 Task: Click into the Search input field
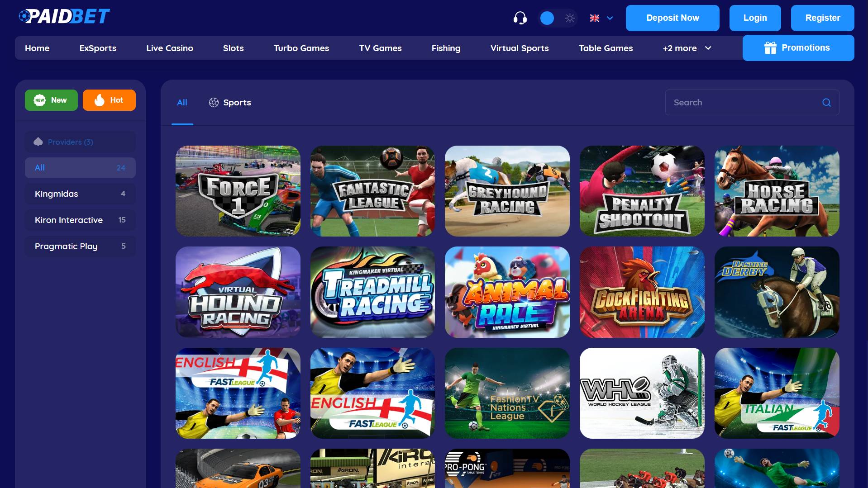[742, 103]
